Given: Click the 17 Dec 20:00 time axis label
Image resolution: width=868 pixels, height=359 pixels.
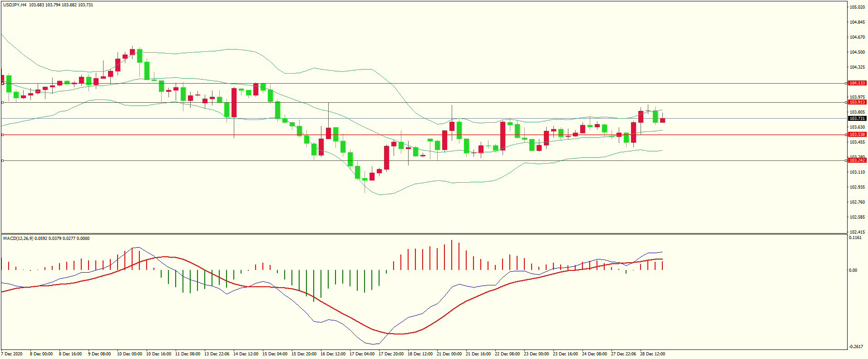Looking at the screenshot, I should 391,354.
